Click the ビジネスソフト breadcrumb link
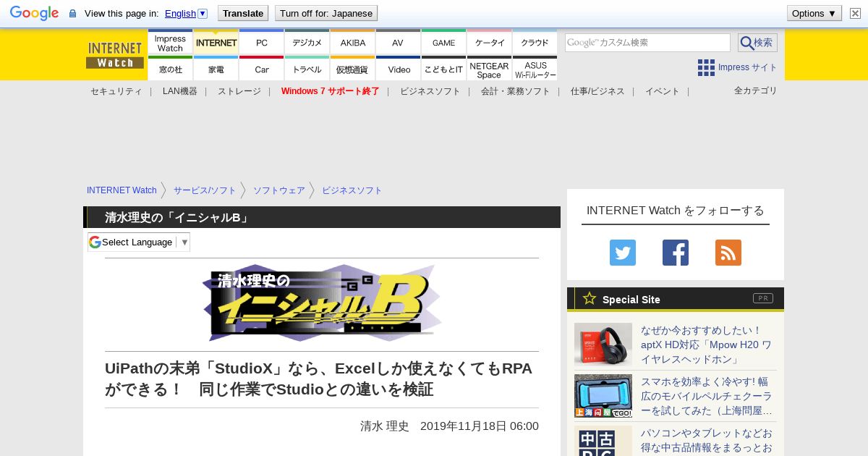This screenshot has width=868, height=456. [x=352, y=190]
